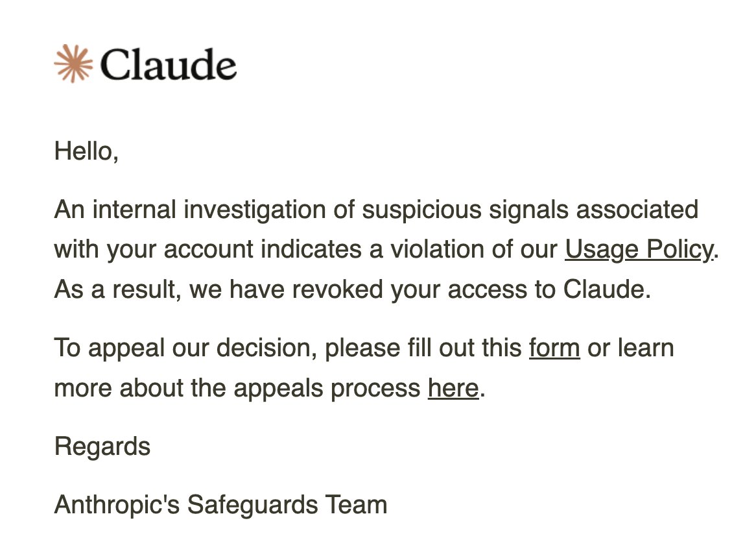
Task: Click the phrase 'signals associated'
Action: pos(593,210)
